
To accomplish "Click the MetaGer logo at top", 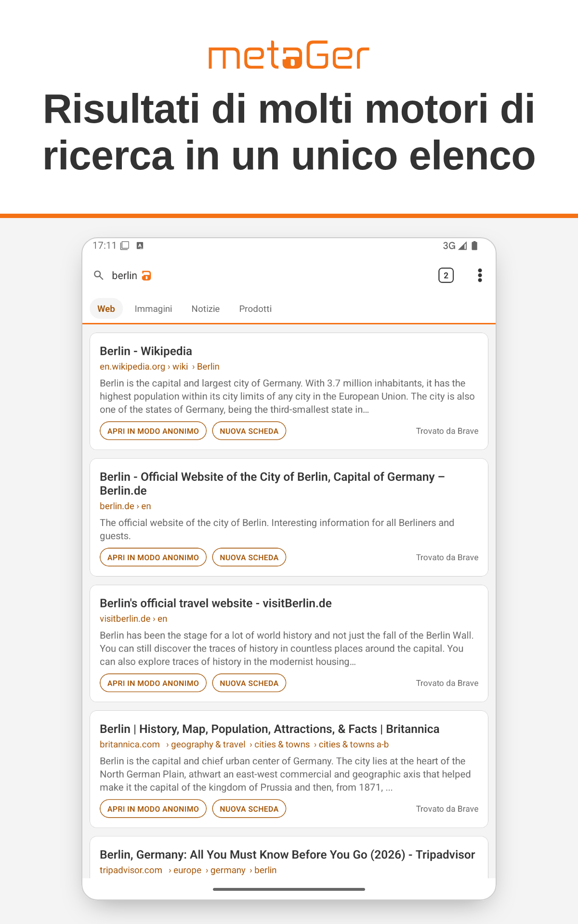I will pos(289,55).
